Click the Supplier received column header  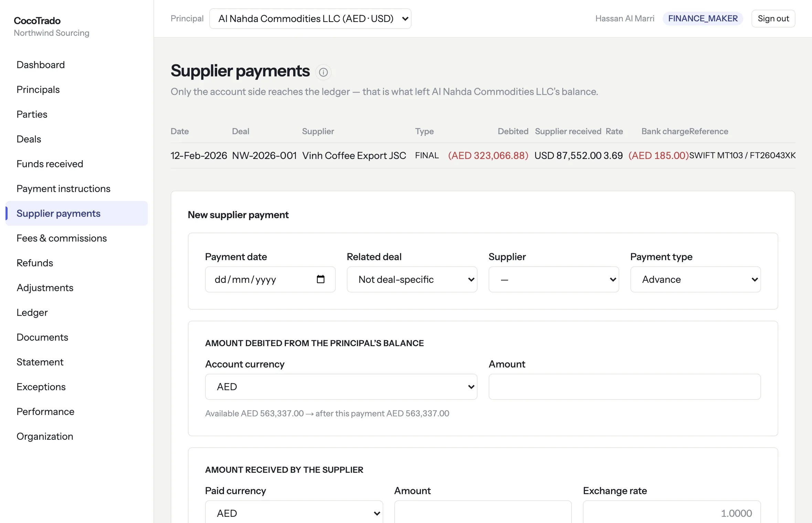point(568,131)
